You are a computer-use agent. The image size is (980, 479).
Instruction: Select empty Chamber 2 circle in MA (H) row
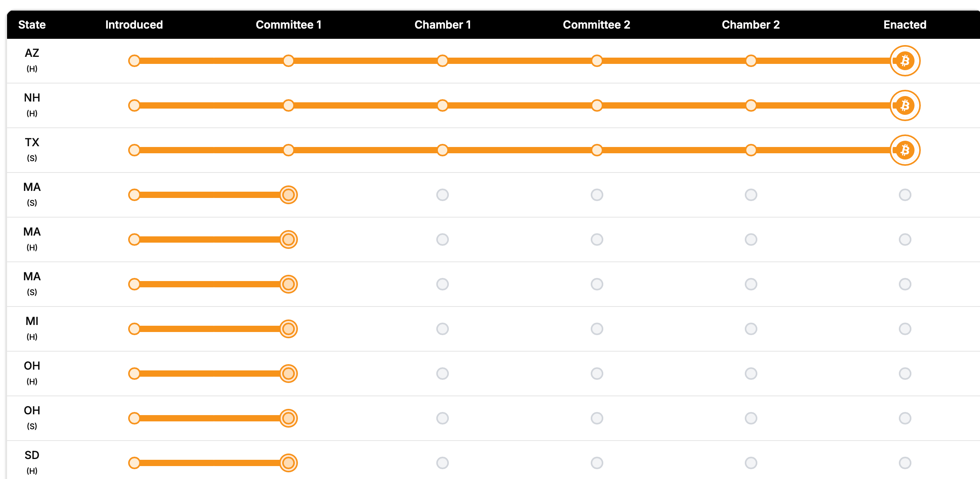pos(751,239)
